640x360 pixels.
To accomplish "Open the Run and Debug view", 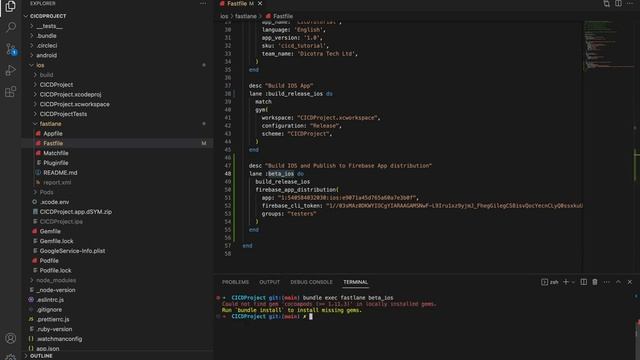I will tap(11, 70).
